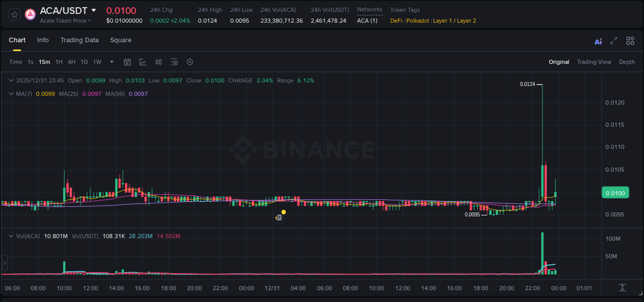This screenshot has height=302, width=644.
Task: Open the extra timeframes dropdown arrow
Action: click(x=111, y=62)
